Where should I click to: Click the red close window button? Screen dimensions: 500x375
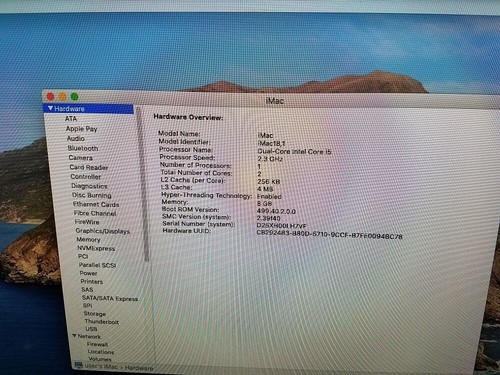click(x=50, y=96)
